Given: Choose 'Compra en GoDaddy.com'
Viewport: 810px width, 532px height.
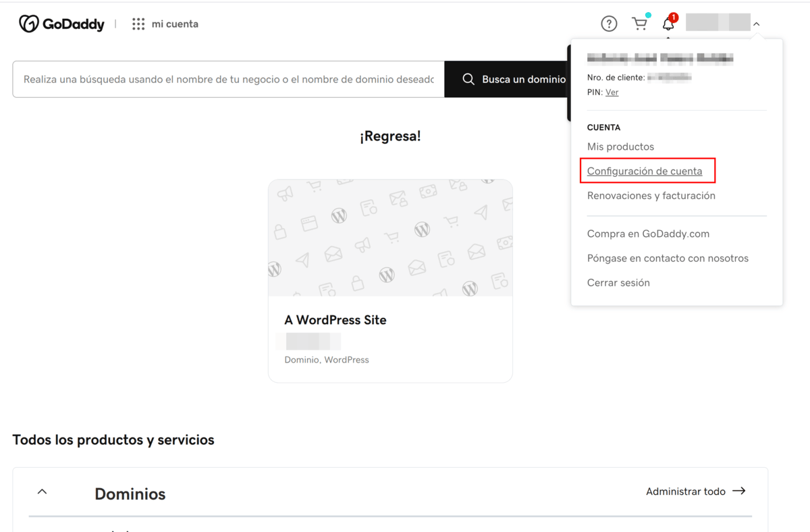Looking at the screenshot, I should click(x=648, y=234).
